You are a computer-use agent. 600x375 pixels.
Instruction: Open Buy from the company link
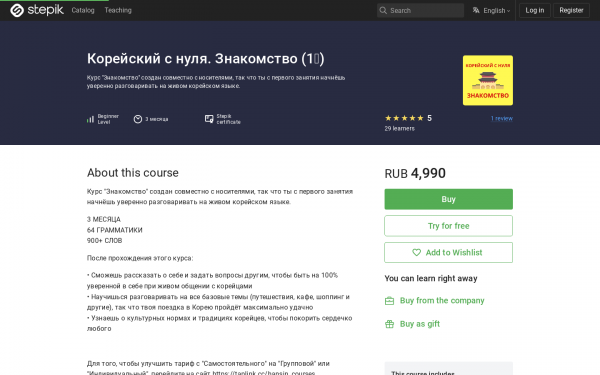coord(442,301)
